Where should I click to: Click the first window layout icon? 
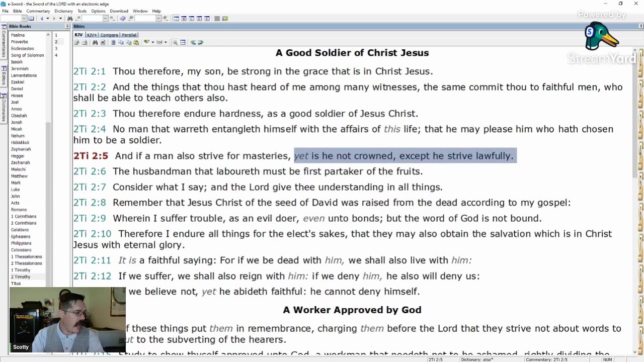tap(176, 19)
